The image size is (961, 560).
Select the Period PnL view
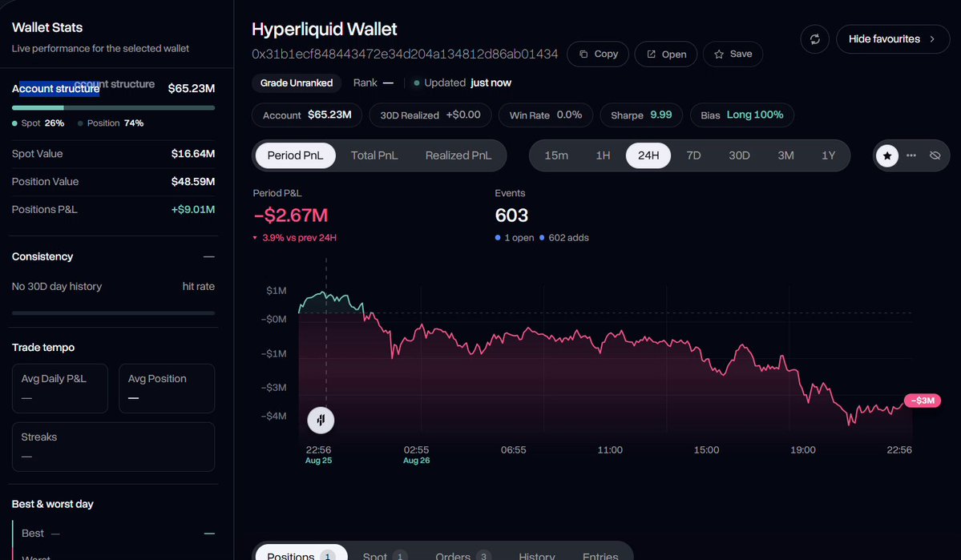coord(295,155)
